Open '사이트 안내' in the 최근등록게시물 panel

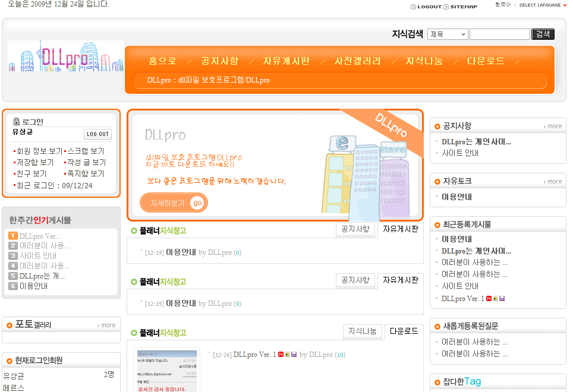pyautogui.click(x=460, y=286)
